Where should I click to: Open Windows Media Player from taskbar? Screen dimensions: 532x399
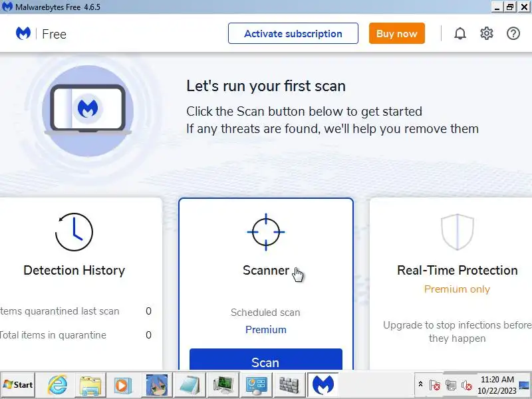pos(123,386)
